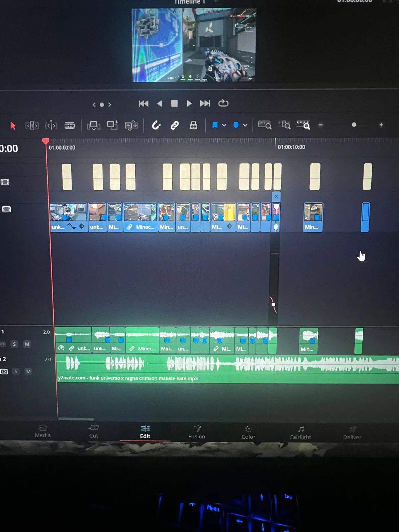Toggle timeline Snapping magnet
The width and height of the screenshot is (399, 532).
click(156, 125)
